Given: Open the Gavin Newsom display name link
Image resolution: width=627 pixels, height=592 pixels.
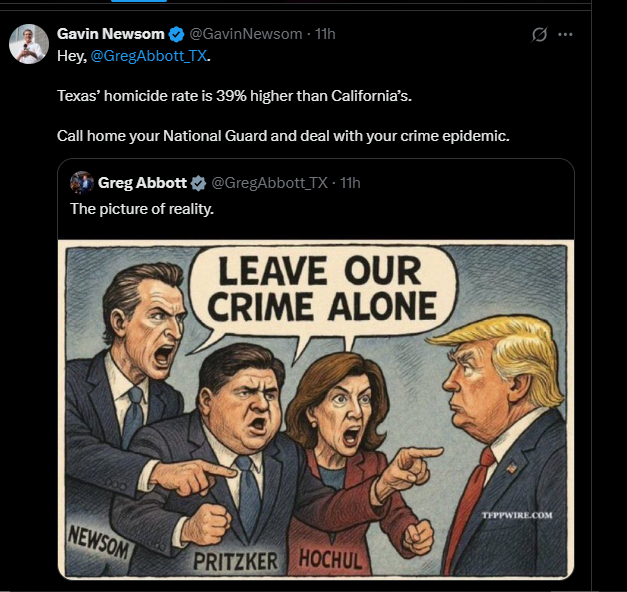Looking at the screenshot, I should [x=111, y=34].
